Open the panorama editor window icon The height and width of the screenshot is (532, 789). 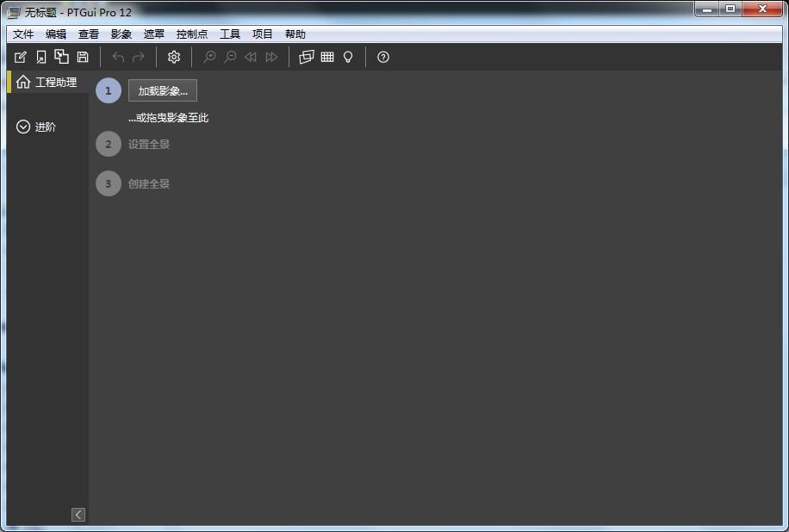click(x=306, y=57)
